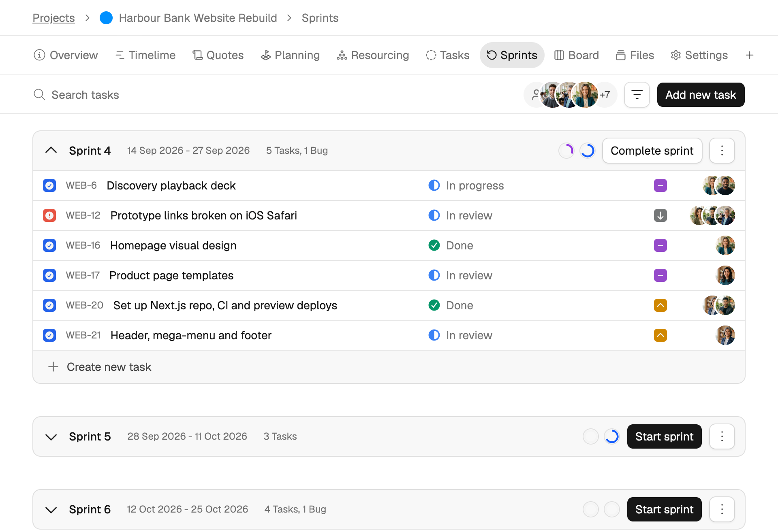This screenshot has width=778, height=532.
Task: Open task Header, mega-menu and footer
Action: click(191, 335)
